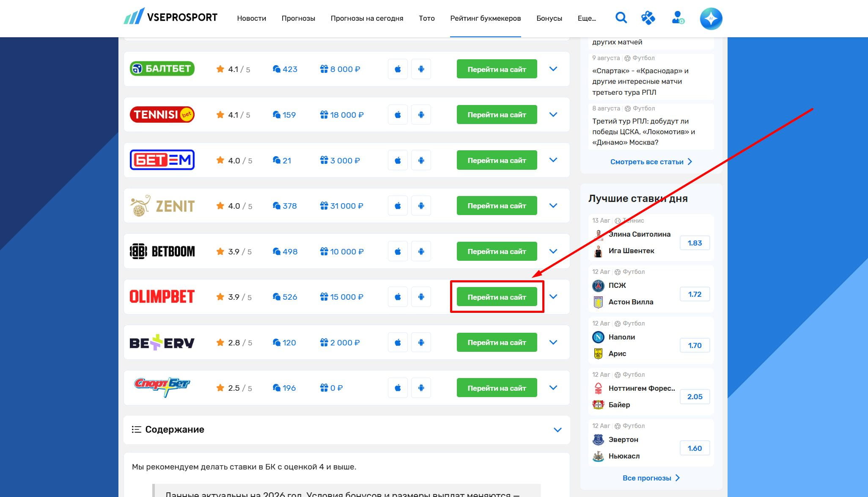Open the Android app icon for Бетем
The image size is (868, 497).
(421, 160)
